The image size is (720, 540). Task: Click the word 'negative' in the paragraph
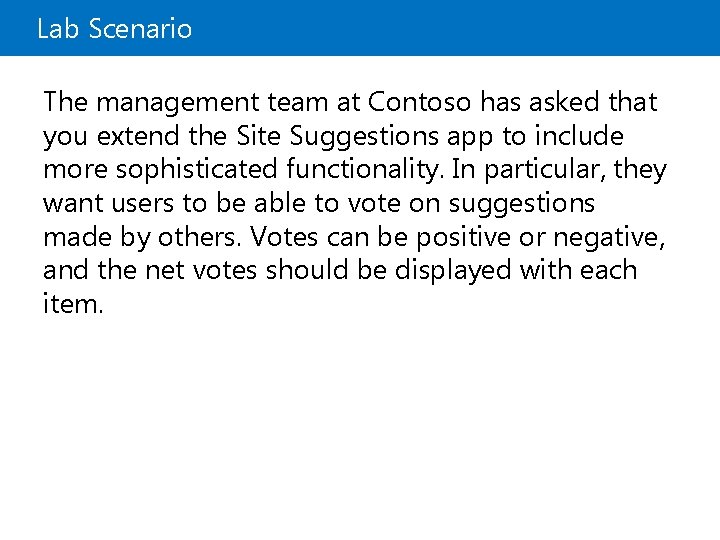[x=609, y=238]
